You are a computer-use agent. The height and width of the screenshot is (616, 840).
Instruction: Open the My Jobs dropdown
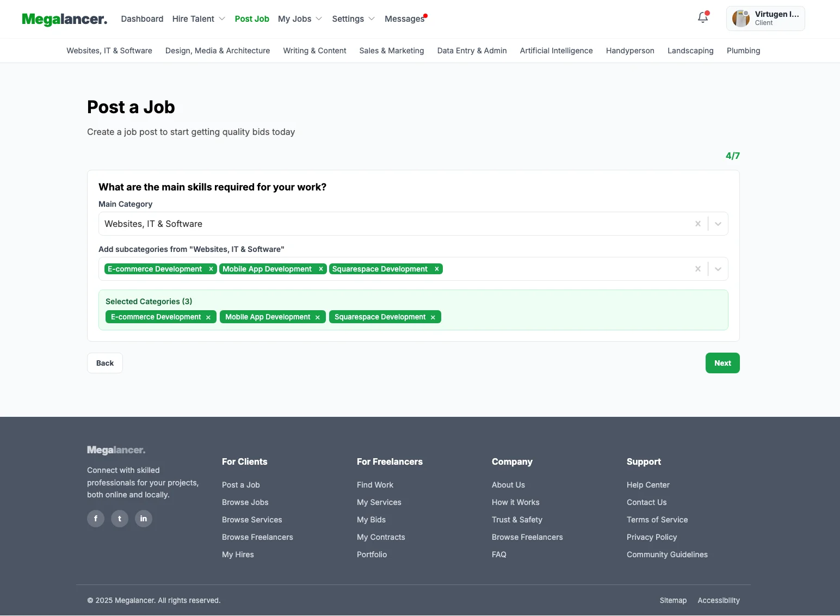click(x=300, y=19)
